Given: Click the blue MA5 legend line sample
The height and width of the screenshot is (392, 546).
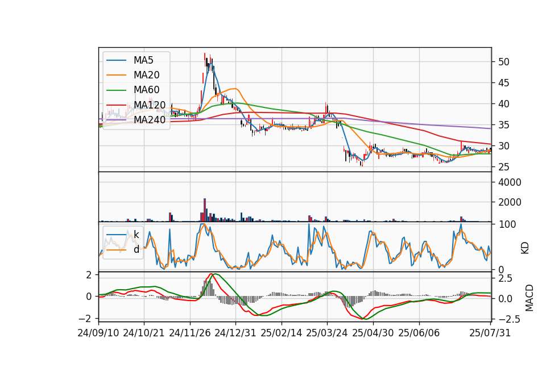Looking at the screenshot, I should click(116, 60).
